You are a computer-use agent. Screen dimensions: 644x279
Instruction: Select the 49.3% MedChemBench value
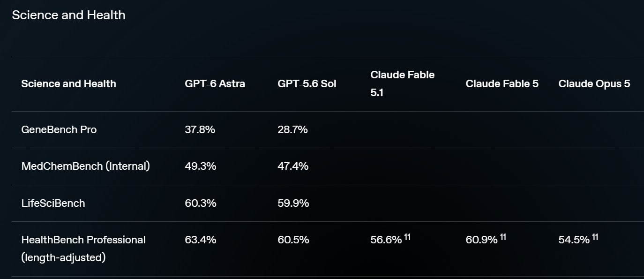(201, 166)
